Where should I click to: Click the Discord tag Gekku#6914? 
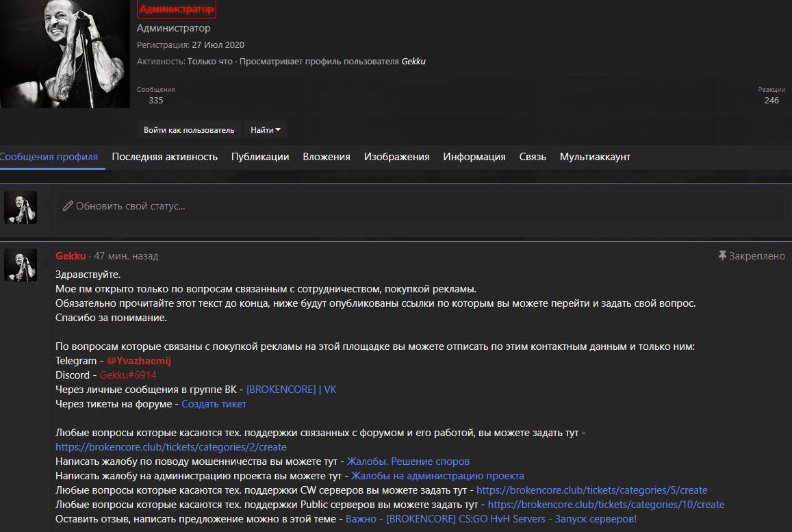tap(128, 375)
